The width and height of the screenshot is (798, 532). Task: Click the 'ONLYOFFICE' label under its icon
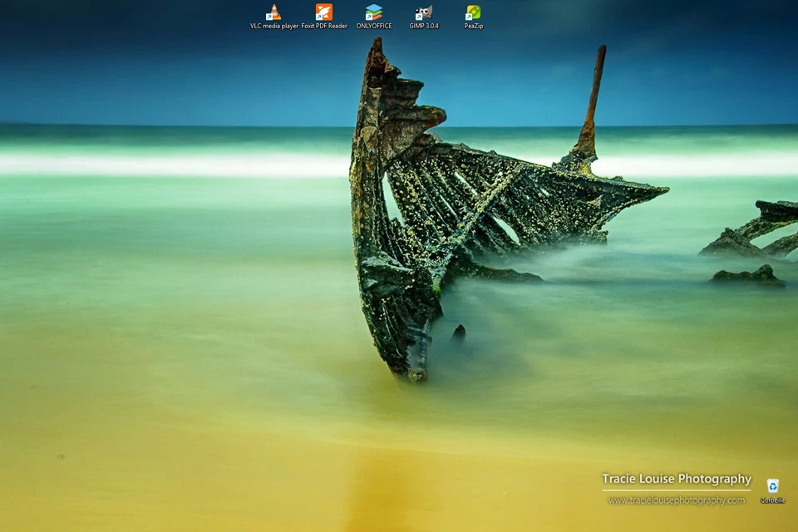click(x=374, y=27)
